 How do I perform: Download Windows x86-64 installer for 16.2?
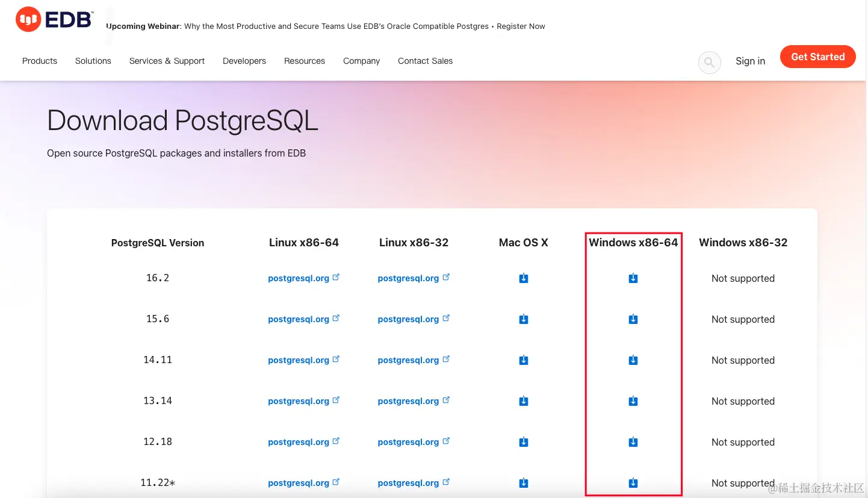[633, 278]
